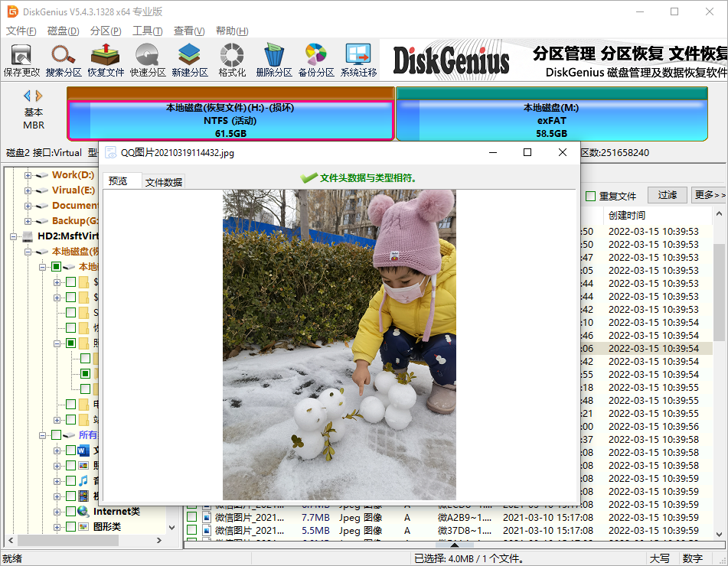Screen dimensions: 728x566
Task: Click preview window file icon beside QQ图片 title
Action: (111, 153)
